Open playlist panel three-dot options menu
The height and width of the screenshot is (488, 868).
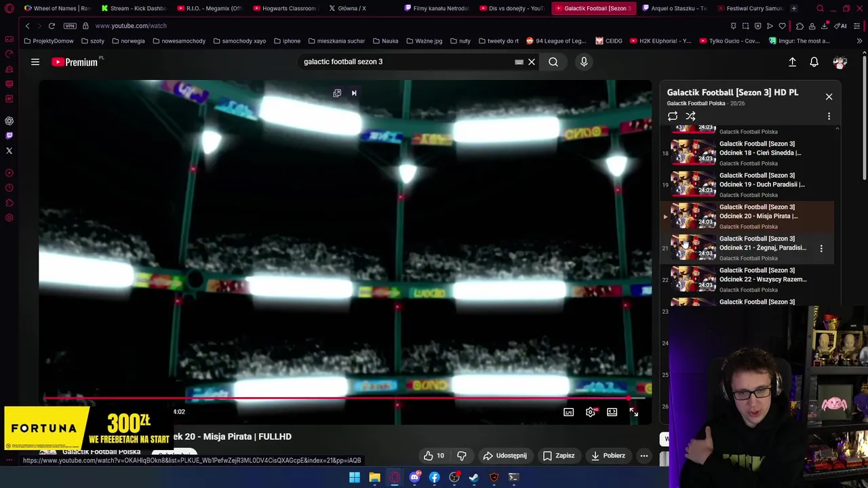(829, 117)
